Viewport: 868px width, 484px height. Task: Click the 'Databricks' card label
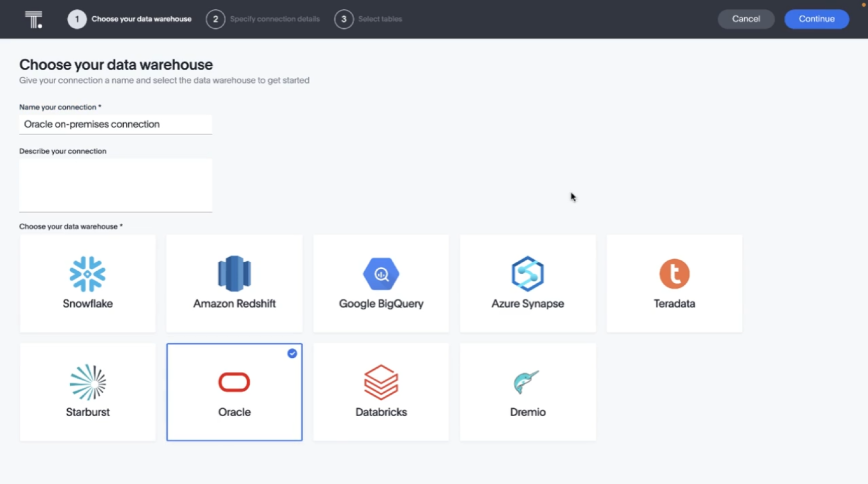(381, 412)
